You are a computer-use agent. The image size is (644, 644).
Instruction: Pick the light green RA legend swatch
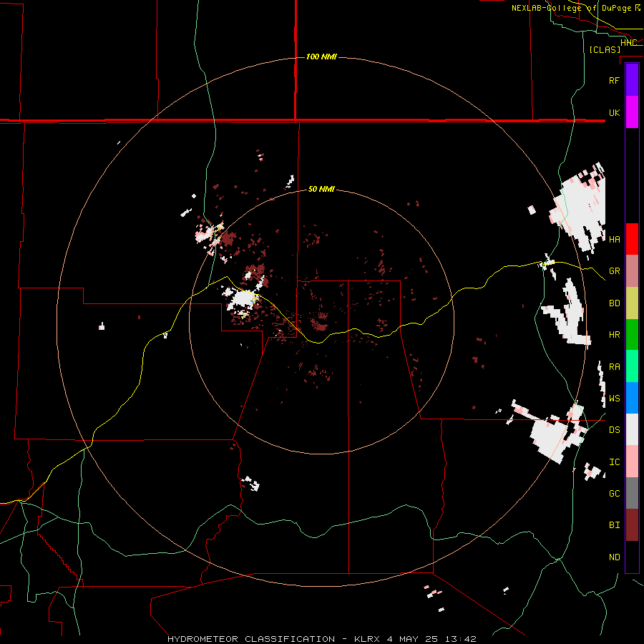[x=632, y=366]
